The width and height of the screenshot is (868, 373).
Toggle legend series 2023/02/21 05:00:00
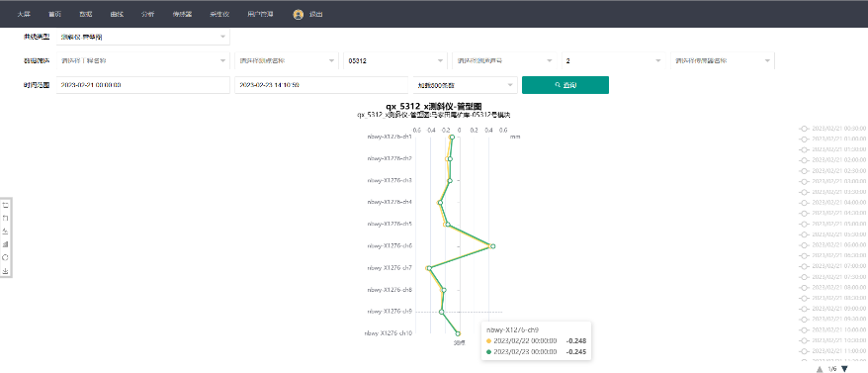(x=832, y=224)
